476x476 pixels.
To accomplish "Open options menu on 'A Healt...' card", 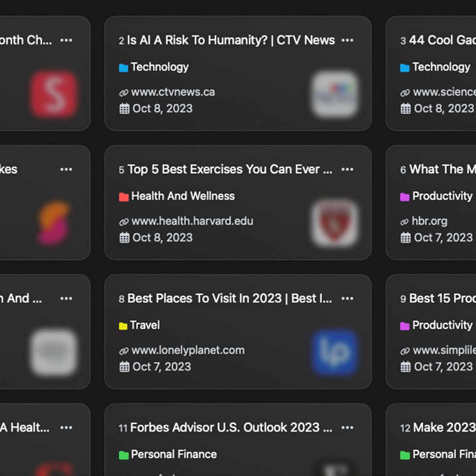I will tap(66, 428).
